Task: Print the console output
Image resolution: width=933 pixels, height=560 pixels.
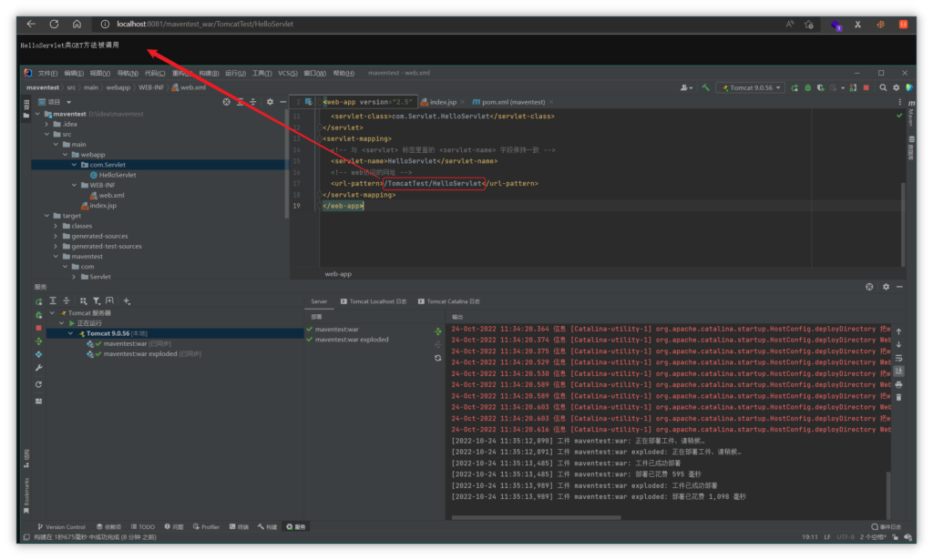Action: pos(899,384)
